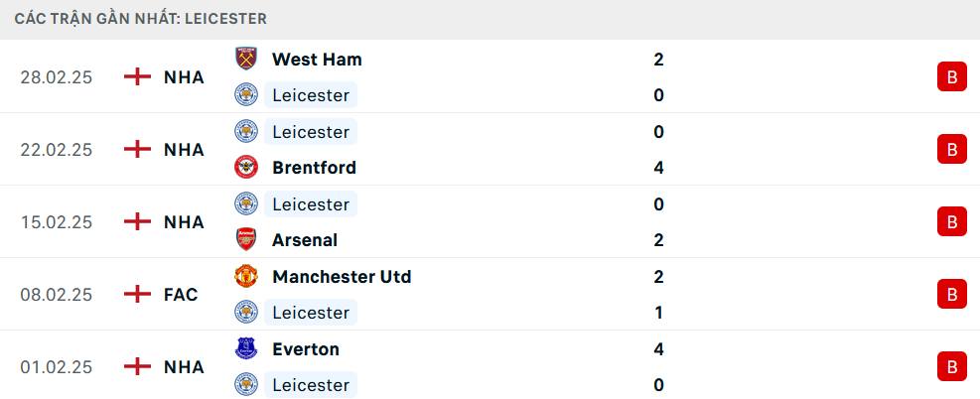Click Leicester crest in the 28.02.25 match
Viewport: 980px width, 399px height.
(x=245, y=95)
